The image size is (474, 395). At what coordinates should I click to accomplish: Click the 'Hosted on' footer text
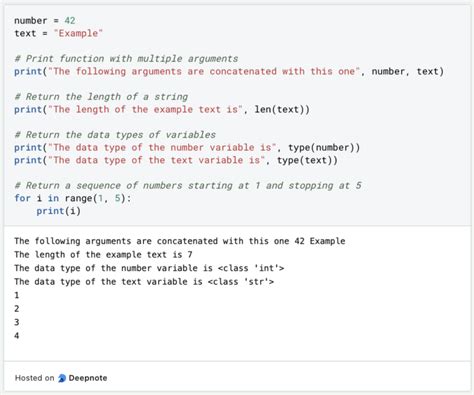[x=34, y=378]
